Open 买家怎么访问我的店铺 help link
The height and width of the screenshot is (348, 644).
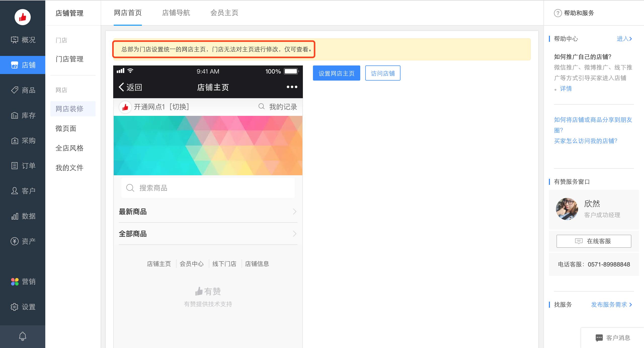(x=585, y=141)
